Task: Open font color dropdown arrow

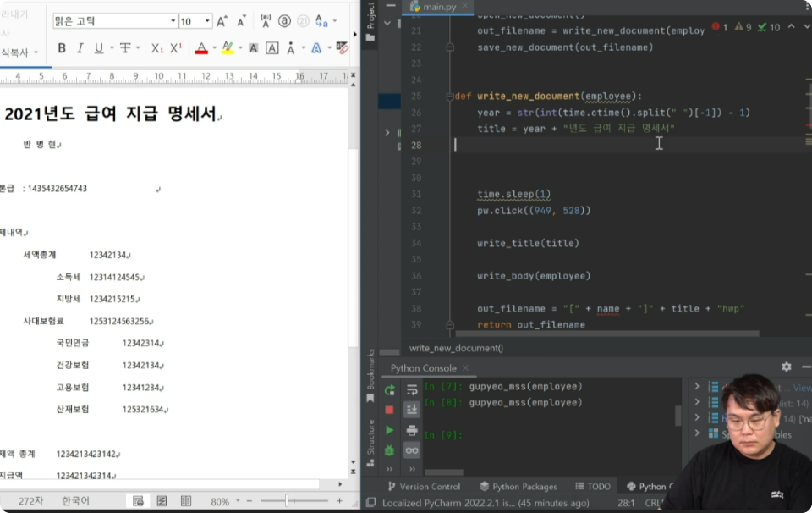Action: click(214, 48)
